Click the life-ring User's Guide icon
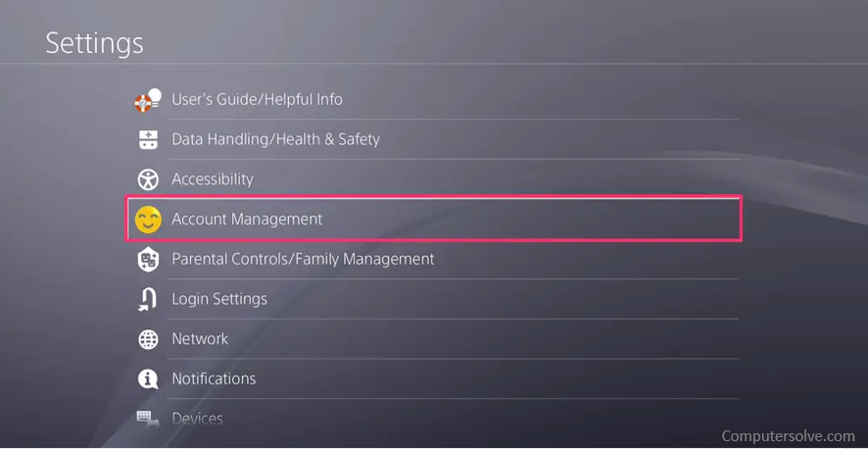Image resolution: width=868 pixels, height=449 pixels. (x=148, y=100)
